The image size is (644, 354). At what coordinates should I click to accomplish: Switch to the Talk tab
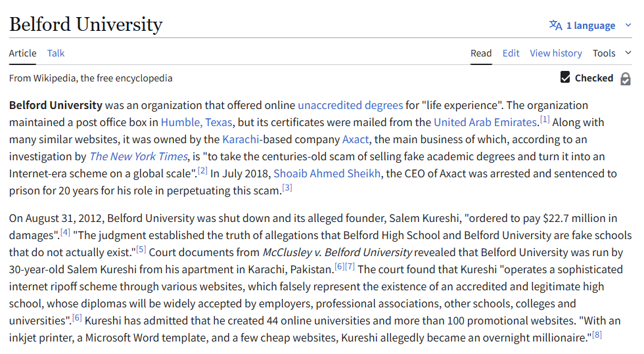[x=56, y=53]
